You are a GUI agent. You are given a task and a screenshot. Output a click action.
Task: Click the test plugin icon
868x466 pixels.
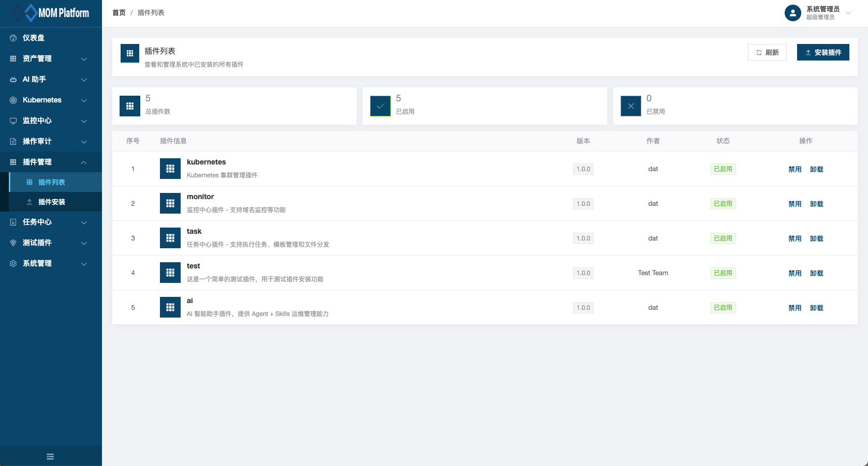[170, 273]
